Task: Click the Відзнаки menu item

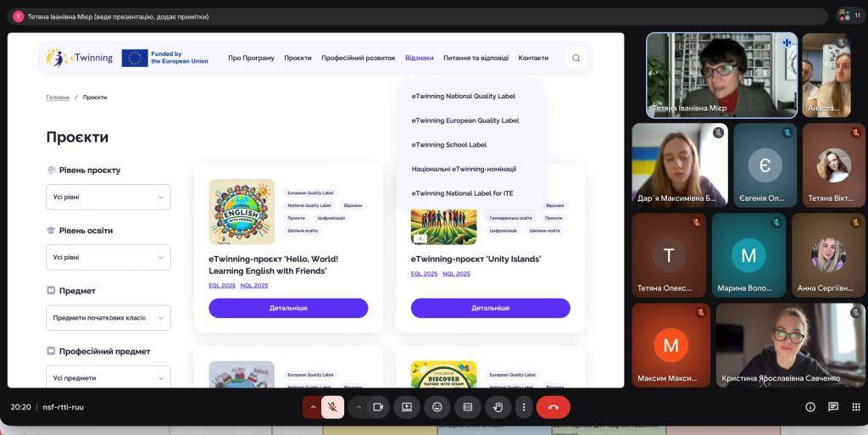Action: point(419,58)
